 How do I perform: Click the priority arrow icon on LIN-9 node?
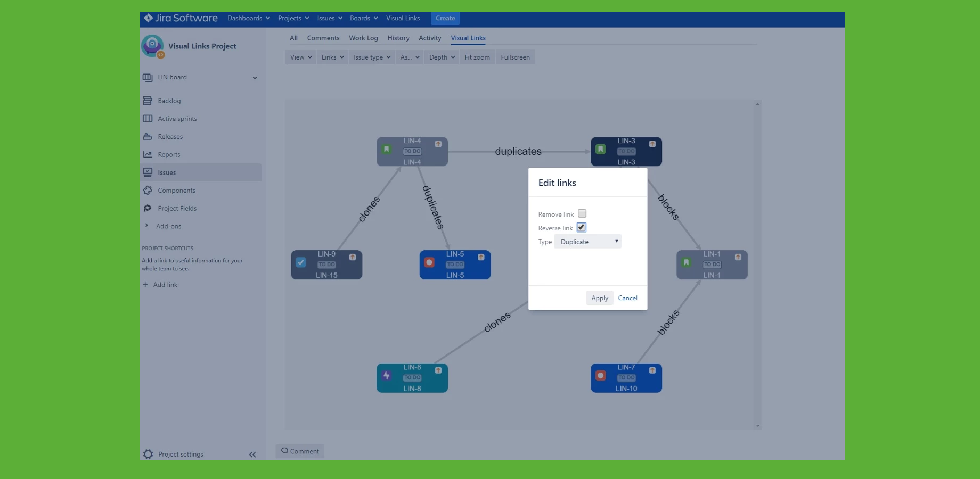353,257
